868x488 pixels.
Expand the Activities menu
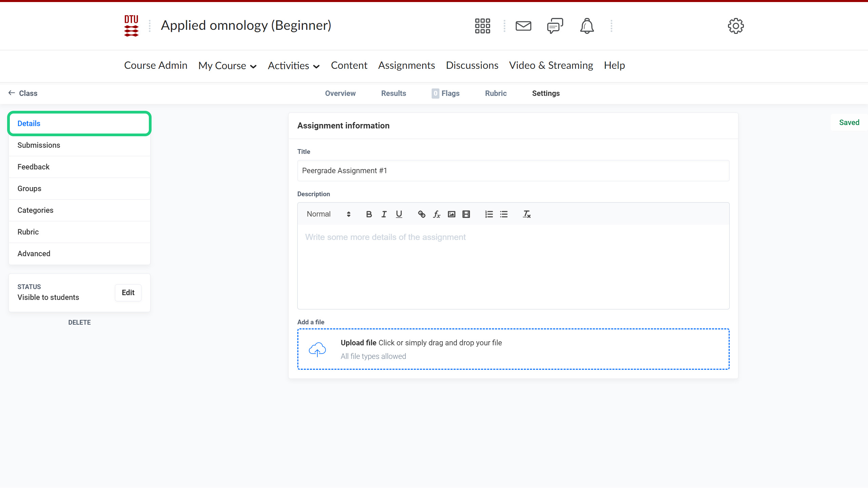point(294,66)
